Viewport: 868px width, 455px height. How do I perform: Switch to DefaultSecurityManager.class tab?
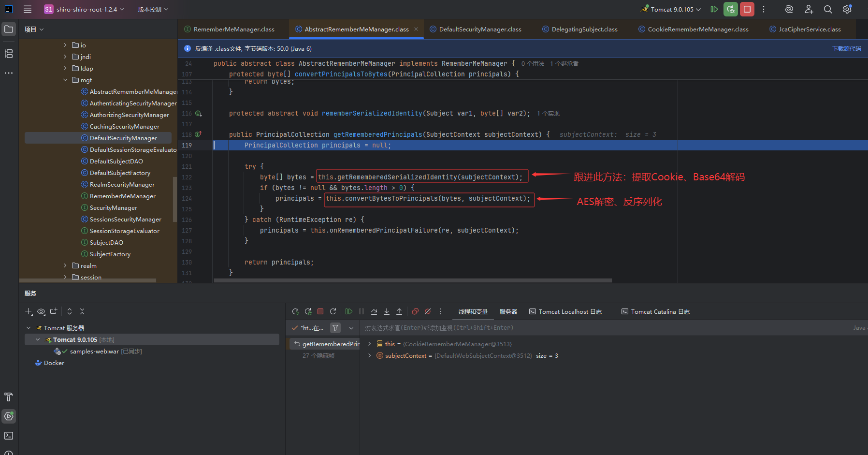coord(480,29)
